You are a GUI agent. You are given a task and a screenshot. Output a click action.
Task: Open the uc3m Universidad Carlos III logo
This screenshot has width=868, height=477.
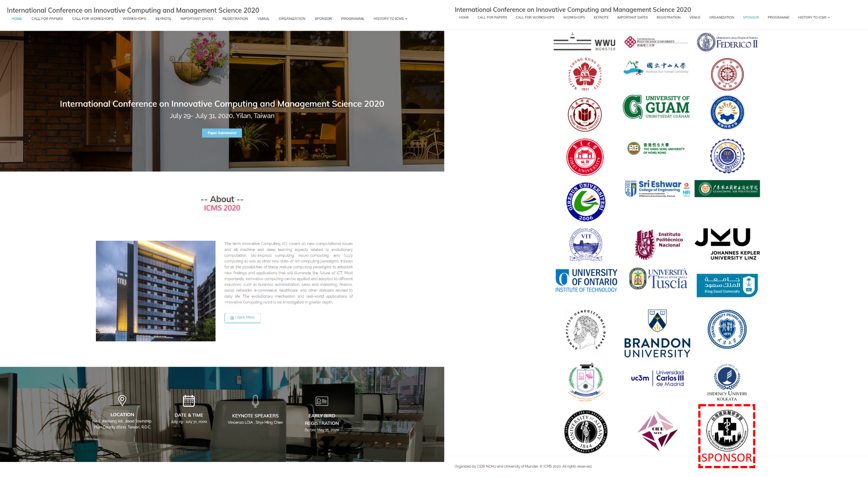657,378
